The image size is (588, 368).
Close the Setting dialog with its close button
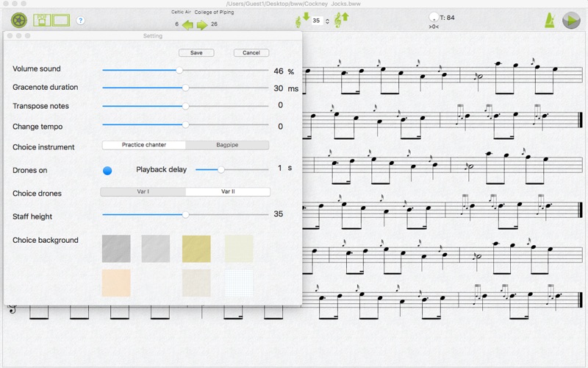pos(10,35)
